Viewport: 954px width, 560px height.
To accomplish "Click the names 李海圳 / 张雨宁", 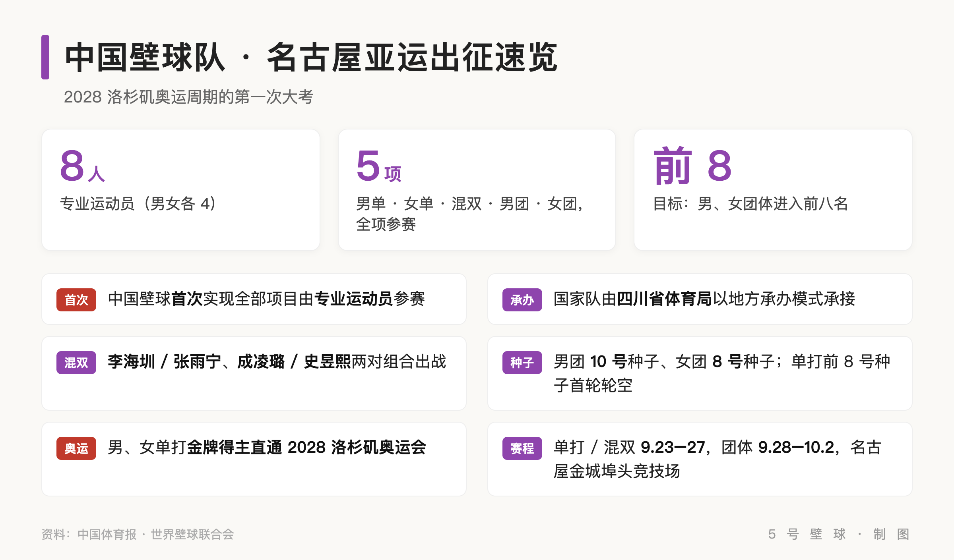I will (x=164, y=362).
